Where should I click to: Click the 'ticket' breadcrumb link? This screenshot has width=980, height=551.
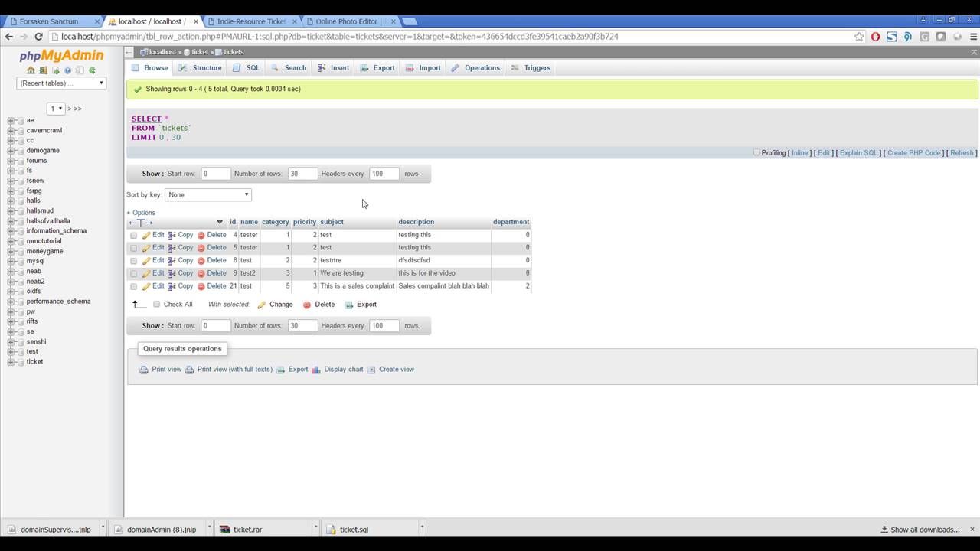(x=200, y=52)
